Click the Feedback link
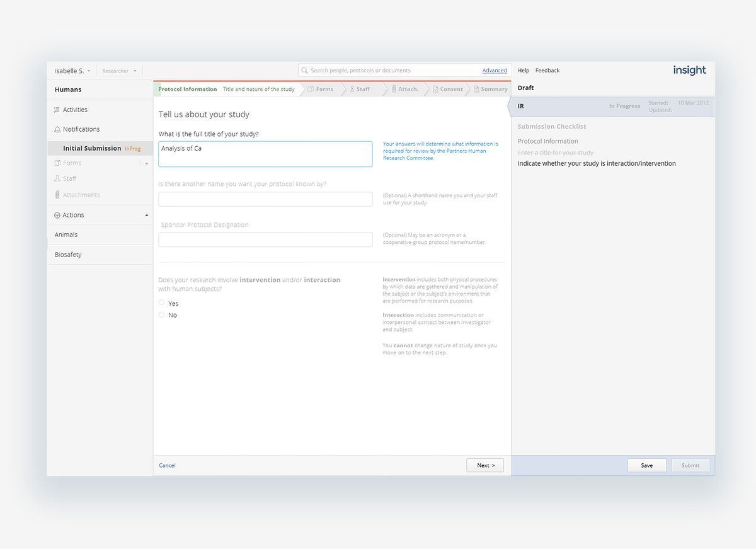 pos(547,71)
